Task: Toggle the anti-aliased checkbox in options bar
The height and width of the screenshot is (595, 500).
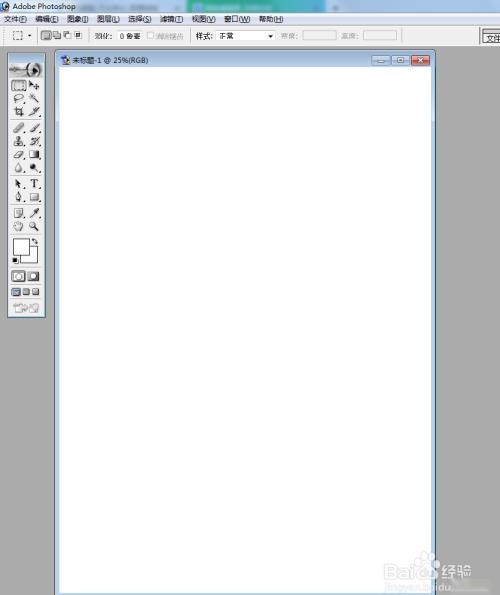Action: click(x=150, y=35)
